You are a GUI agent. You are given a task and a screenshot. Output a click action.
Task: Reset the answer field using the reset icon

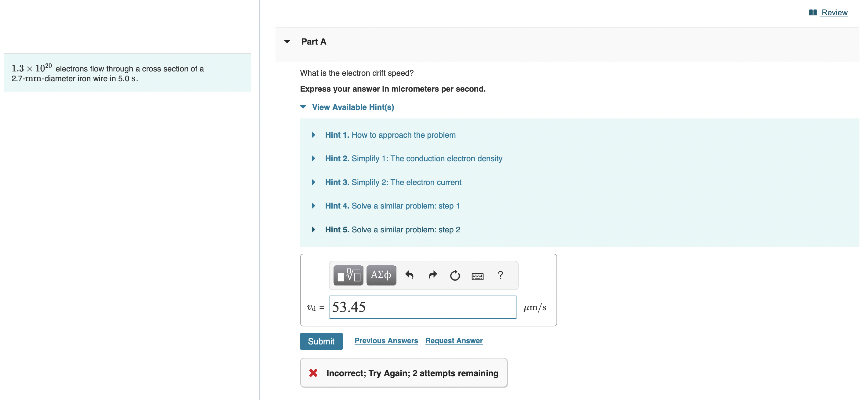(454, 275)
